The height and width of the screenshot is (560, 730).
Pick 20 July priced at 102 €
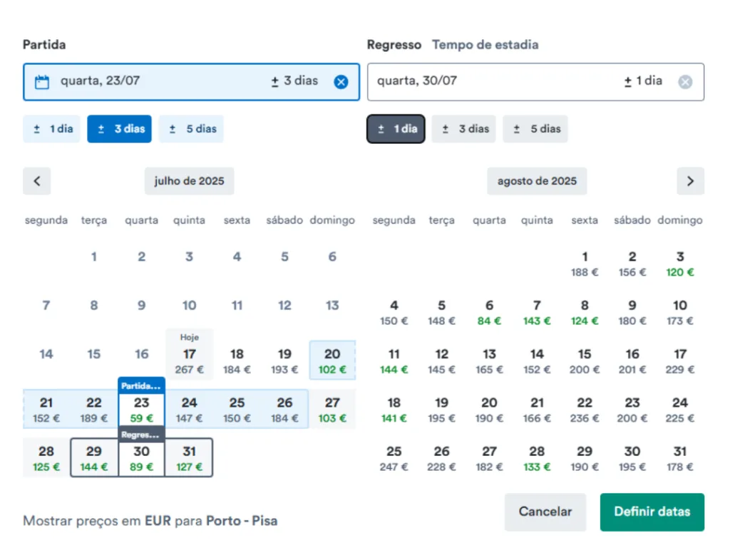tap(332, 361)
